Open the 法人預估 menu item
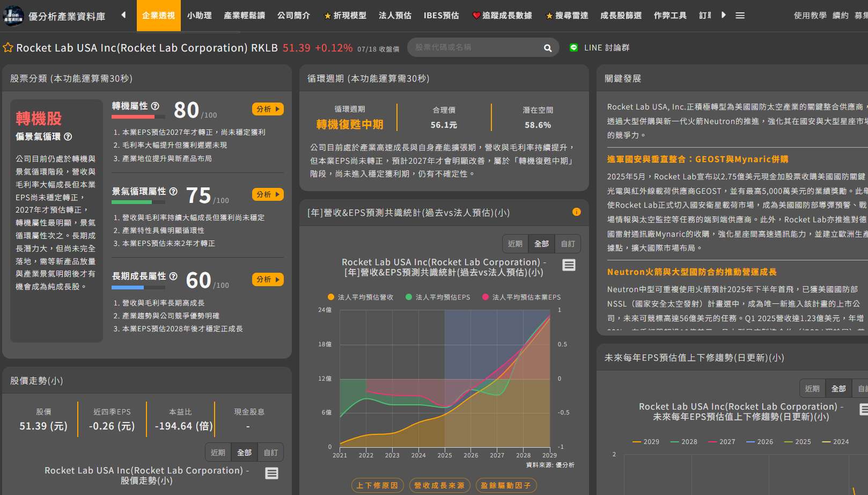This screenshot has width=868, height=495. pos(395,16)
